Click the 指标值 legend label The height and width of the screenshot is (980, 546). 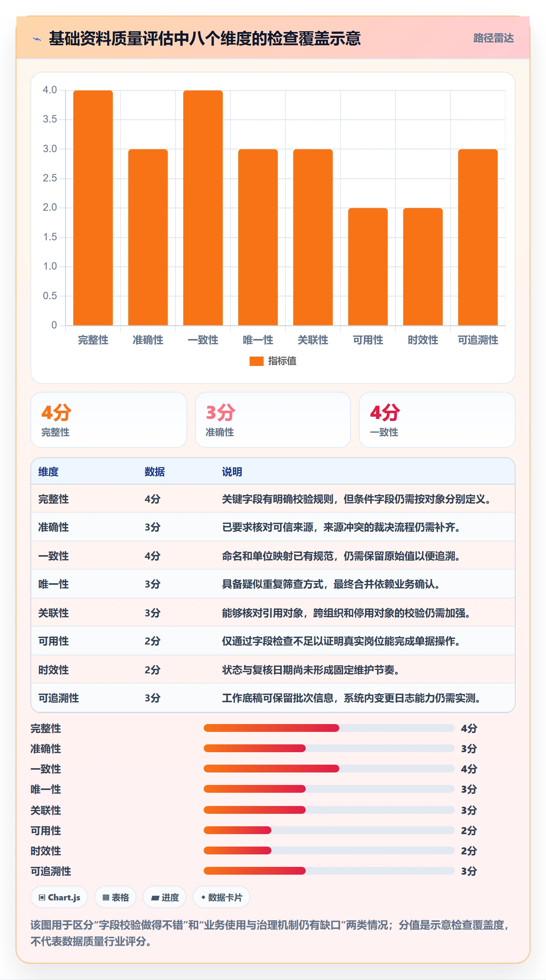pyautogui.click(x=282, y=361)
